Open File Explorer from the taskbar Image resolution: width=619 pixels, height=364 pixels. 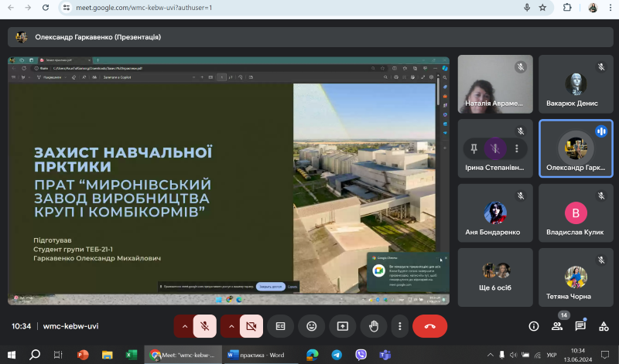[x=107, y=355]
